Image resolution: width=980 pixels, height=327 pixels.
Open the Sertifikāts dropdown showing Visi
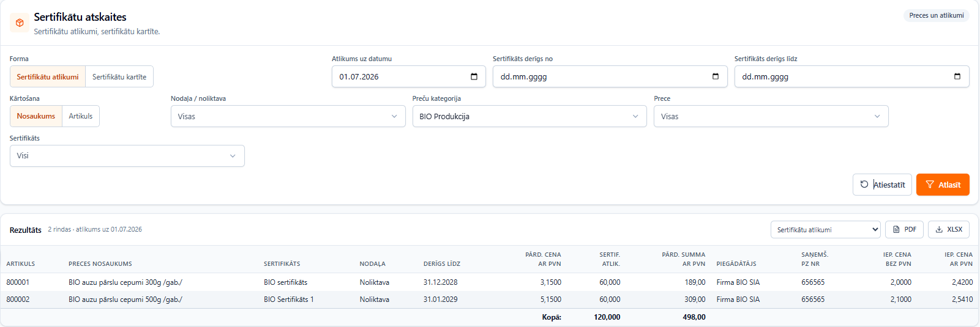(x=127, y=156)
